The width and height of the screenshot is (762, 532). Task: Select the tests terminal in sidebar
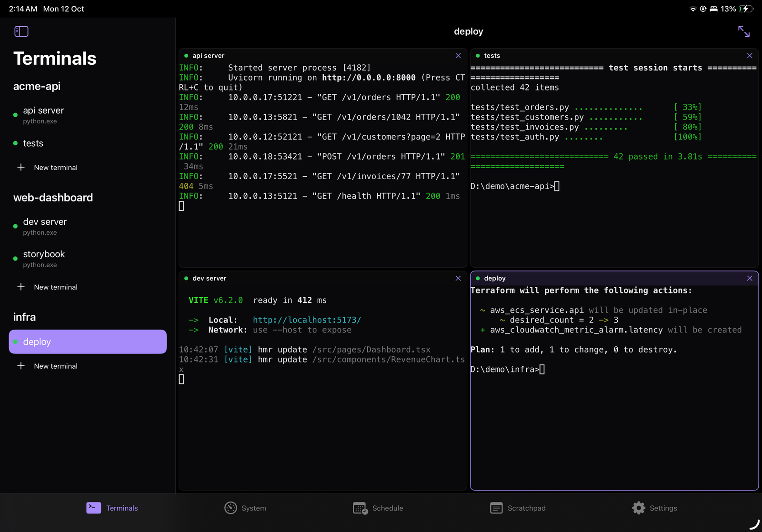88,143
